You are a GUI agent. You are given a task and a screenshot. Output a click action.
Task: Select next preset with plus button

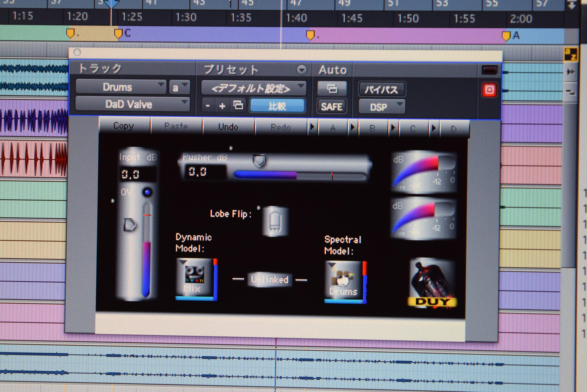click(x=222, y=106)
